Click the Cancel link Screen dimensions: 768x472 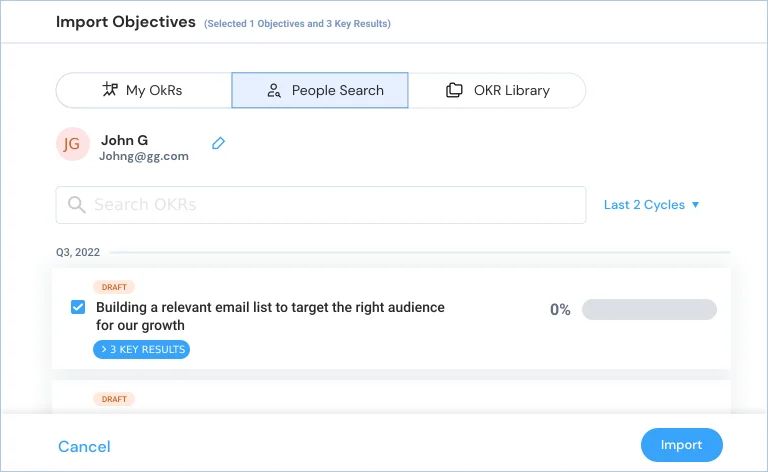pos(84,447)
